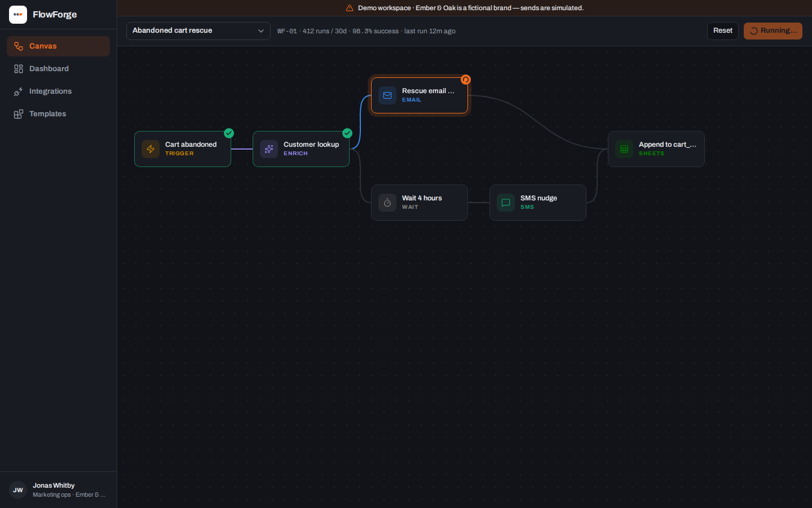Click the warning triangle in demo banner

(350, 8)
